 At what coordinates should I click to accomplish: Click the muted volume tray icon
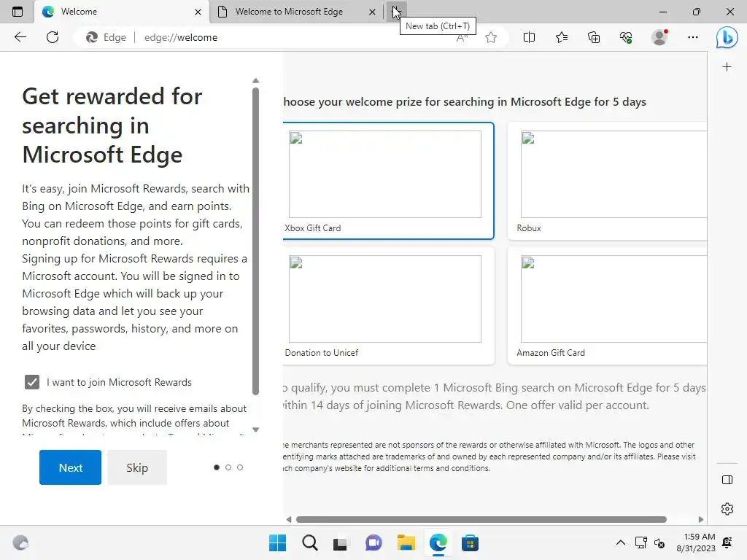(659, 542)
